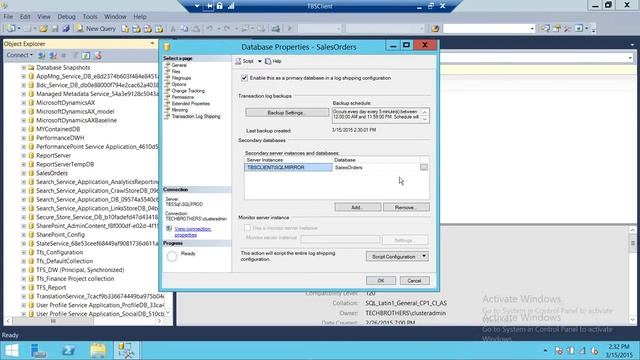640x360 pixels.
Task: Click the New Query toolbar button
Action: pyautogui.click(x=96, y=29)
